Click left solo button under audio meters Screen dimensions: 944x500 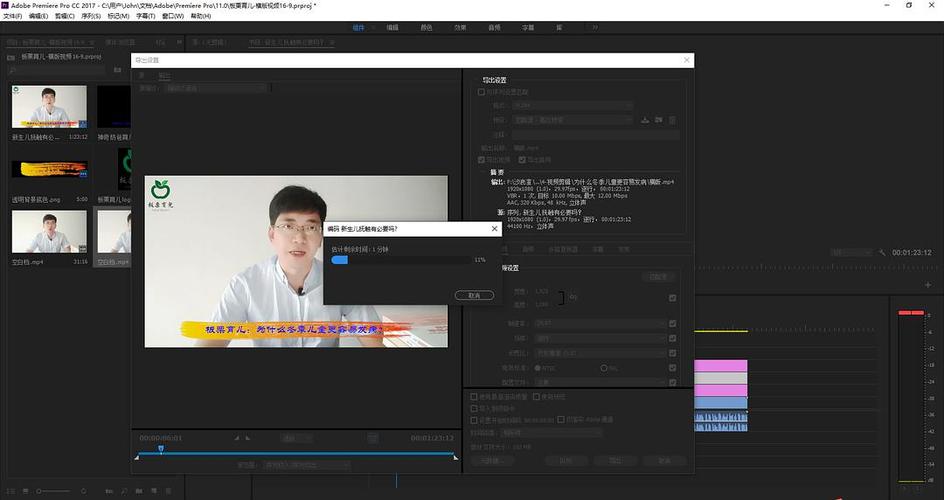905,487
